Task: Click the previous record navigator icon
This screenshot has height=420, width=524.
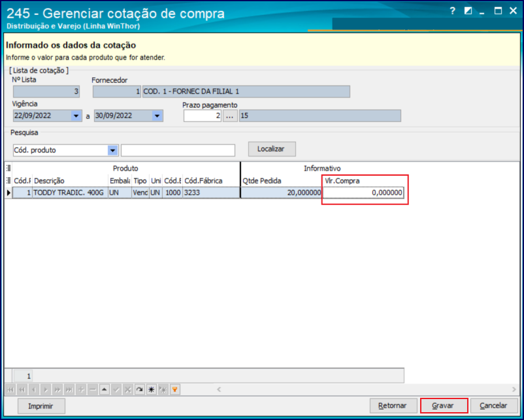Action: pos(34,389)
